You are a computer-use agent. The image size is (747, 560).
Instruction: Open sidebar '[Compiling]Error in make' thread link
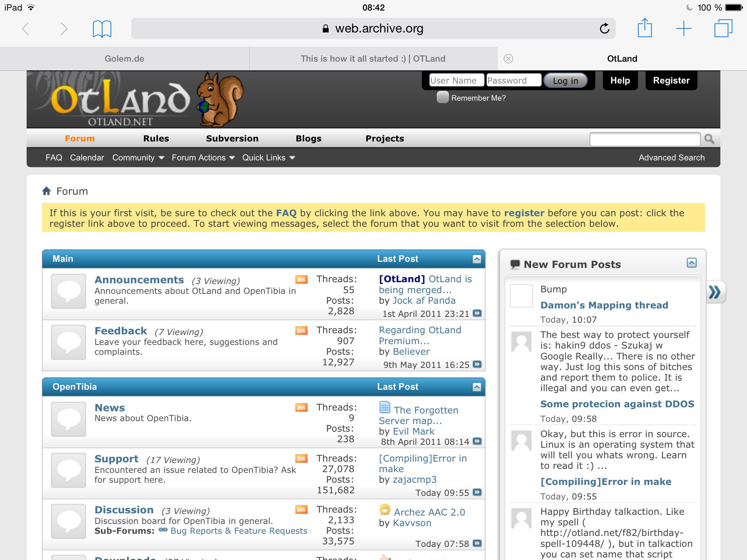[x=605, y=482]
